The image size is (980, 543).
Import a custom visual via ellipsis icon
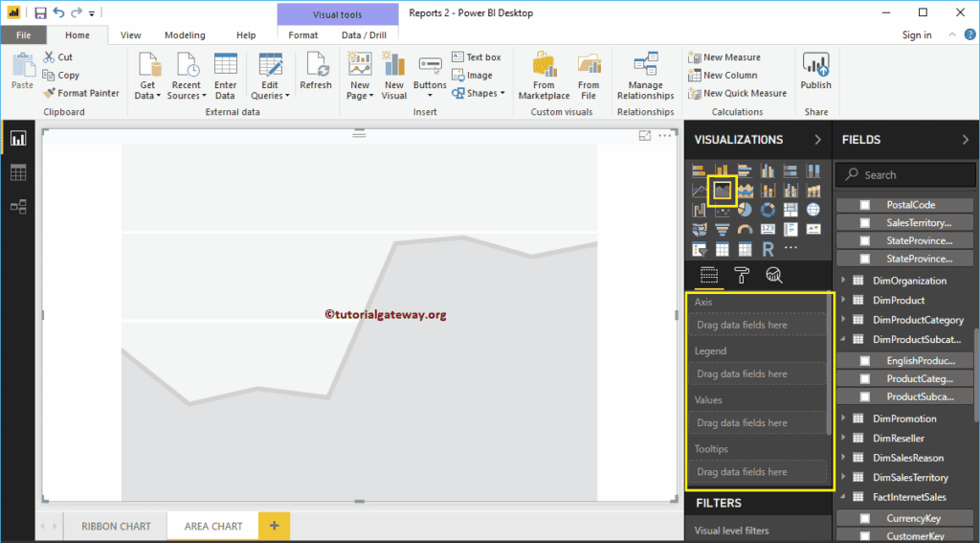pyautogui.click(x=791, y=248)
